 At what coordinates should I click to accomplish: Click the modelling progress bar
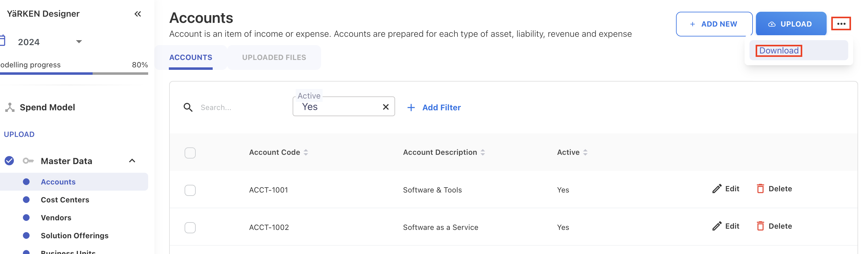(x=74, y=73)
